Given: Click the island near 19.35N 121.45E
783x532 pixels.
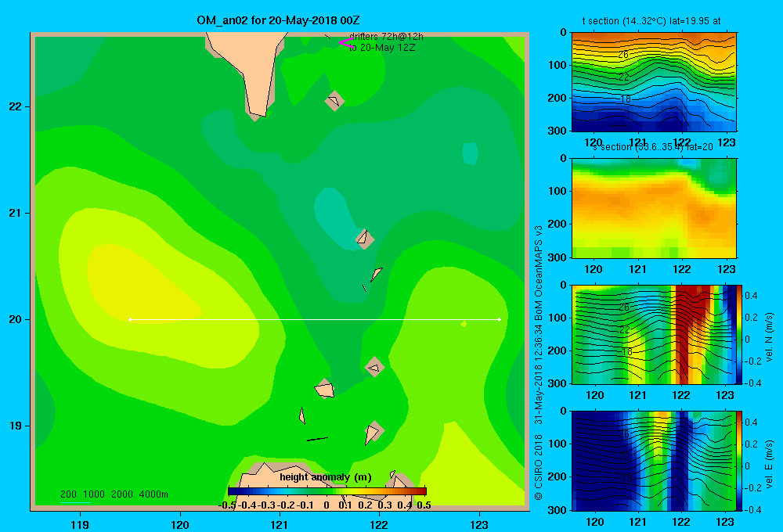Looking at the screenshot, I should 325,388.
